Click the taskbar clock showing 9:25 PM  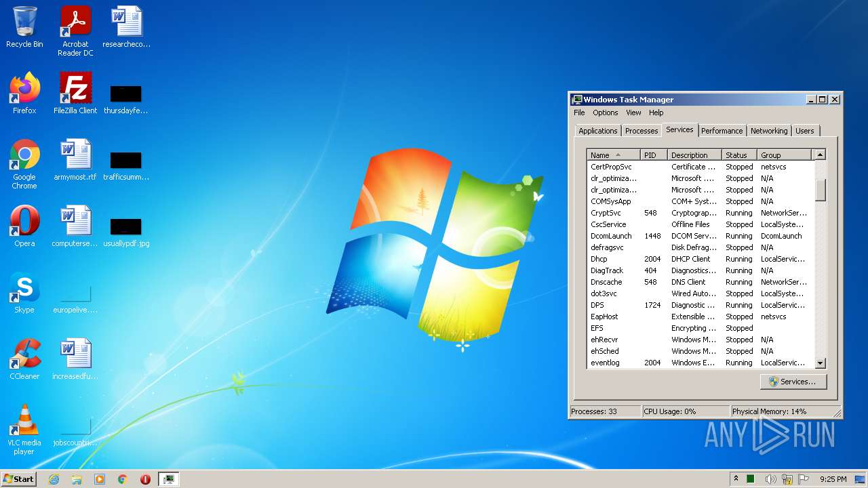tap(833, 479)
